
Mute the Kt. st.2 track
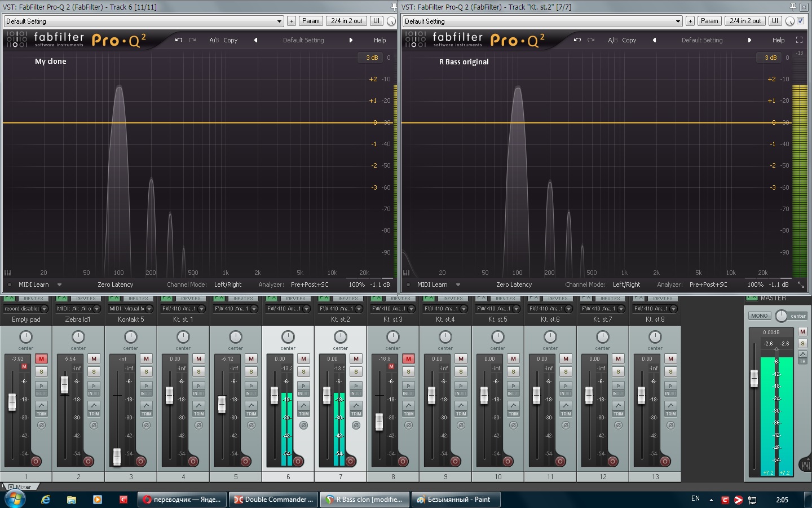(x=356, y=359)
